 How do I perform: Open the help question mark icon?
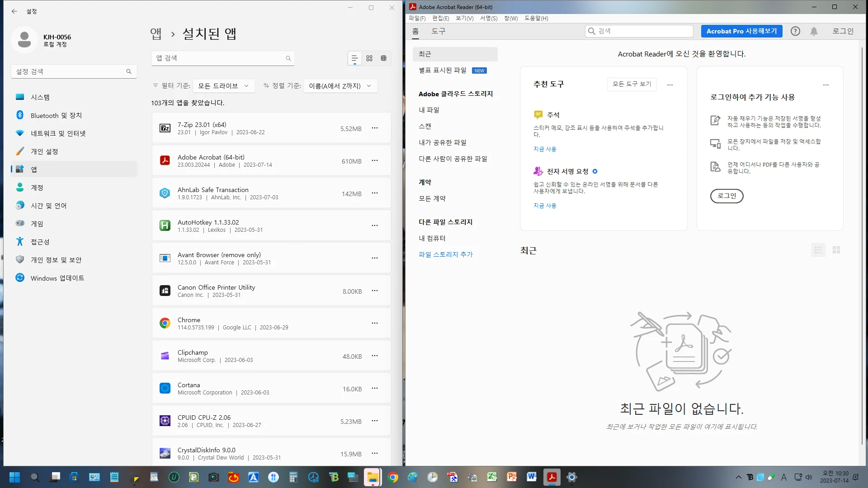[795, 31]
